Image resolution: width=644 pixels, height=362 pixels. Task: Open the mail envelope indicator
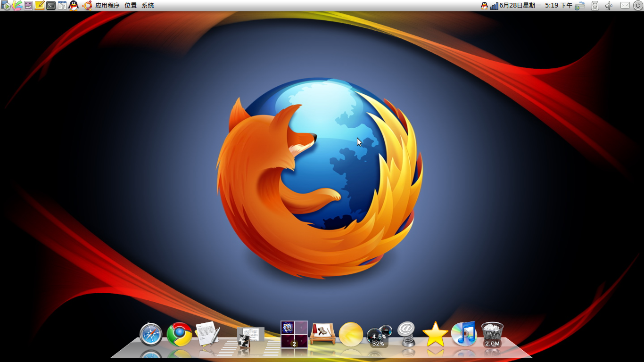click(x=625, y=6)
